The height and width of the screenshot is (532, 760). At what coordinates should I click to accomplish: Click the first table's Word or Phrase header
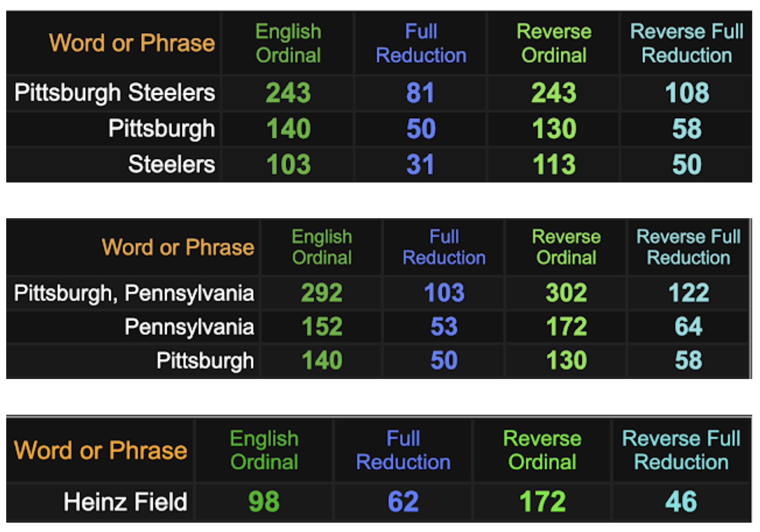coord(132,43)
